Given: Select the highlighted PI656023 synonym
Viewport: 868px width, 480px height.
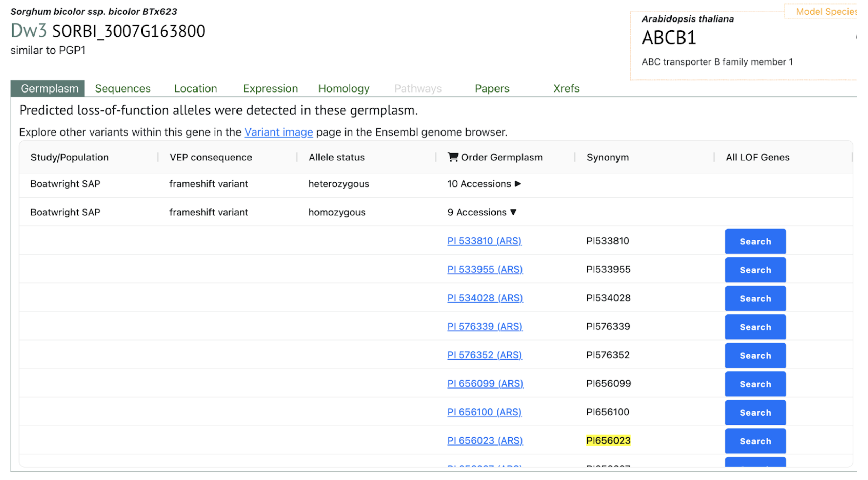Looking at the screenshot, I should [x=608, y=441].
